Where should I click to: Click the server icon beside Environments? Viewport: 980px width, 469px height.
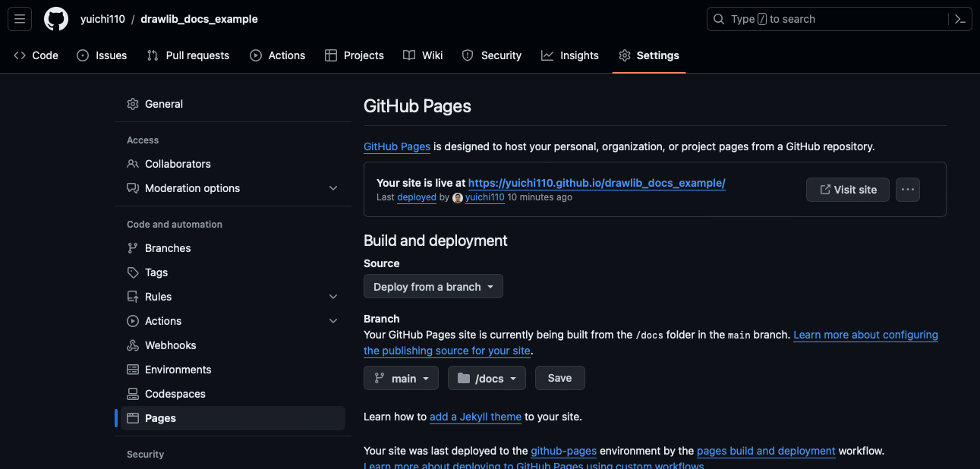click(133, 370)
